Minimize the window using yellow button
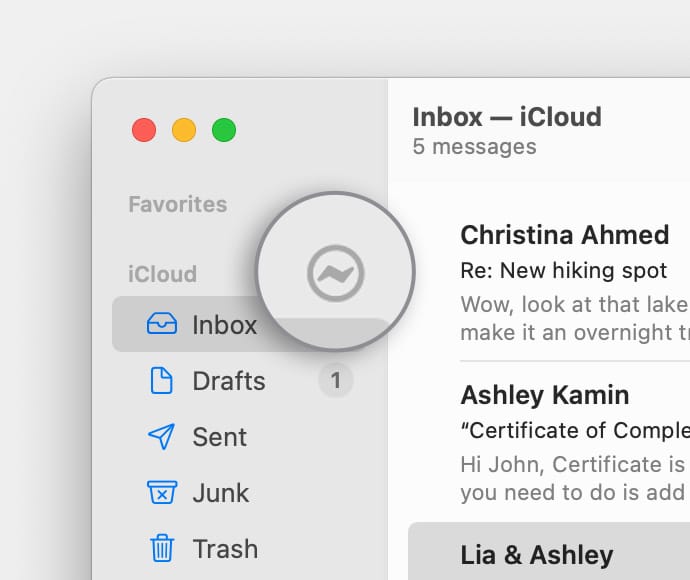Screen dimensions: 690x580 184,130
